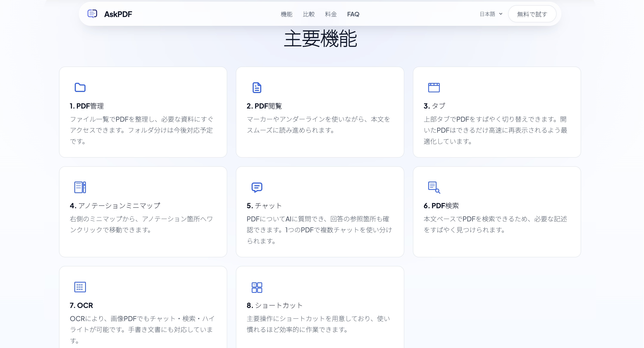Click the document search icon for PDF検索
Screen dimensions: 644x348
434,188
